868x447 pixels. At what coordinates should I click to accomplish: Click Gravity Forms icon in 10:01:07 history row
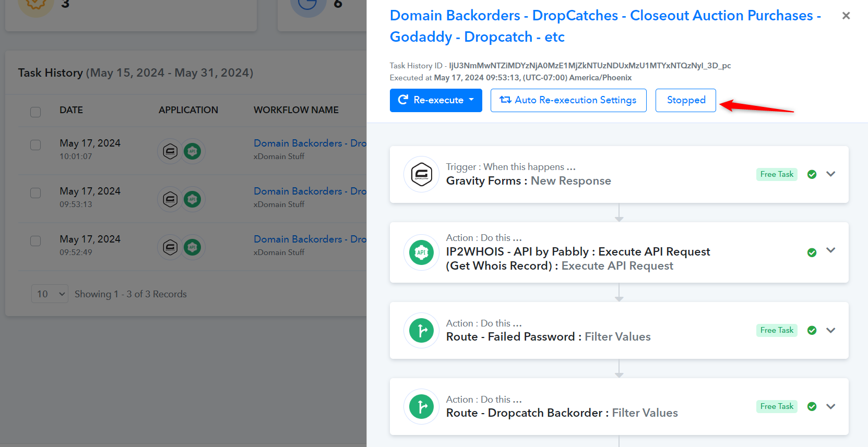point(170,151)
